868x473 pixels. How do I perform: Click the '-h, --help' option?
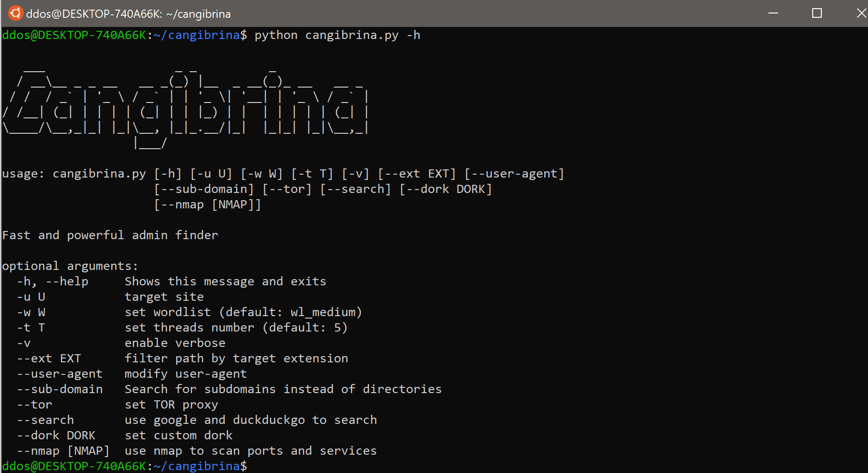coord(52,281)
